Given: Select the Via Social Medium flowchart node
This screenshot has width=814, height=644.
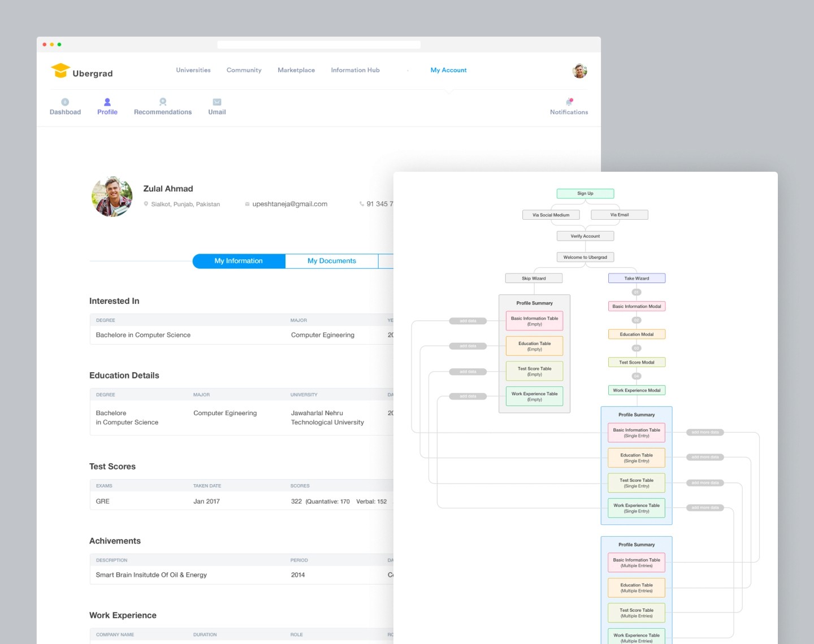Looking at the screenshot, I should [551, 215].
